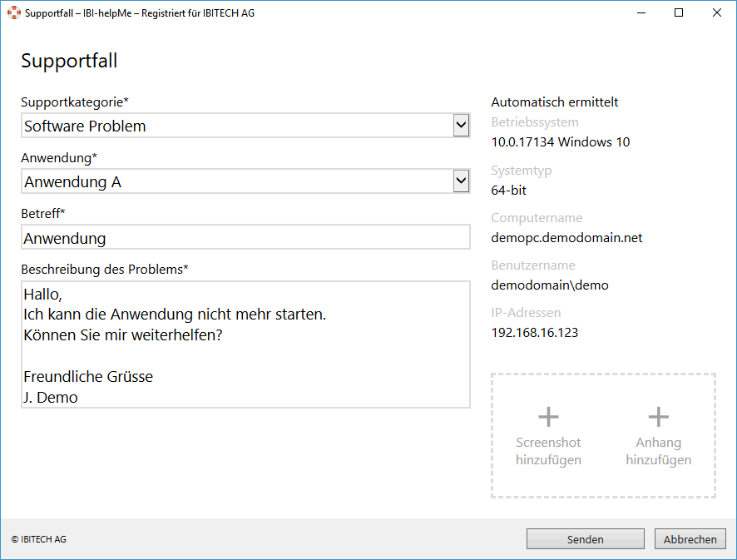Click the plus icon for adding an attachment
This screenshot has height=560, width=737.
(658, 417)
